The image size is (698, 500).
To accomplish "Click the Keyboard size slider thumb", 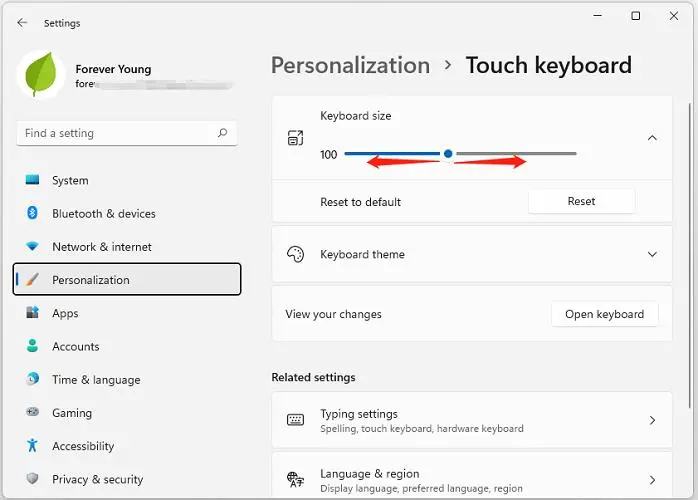I will coord(448,154).
